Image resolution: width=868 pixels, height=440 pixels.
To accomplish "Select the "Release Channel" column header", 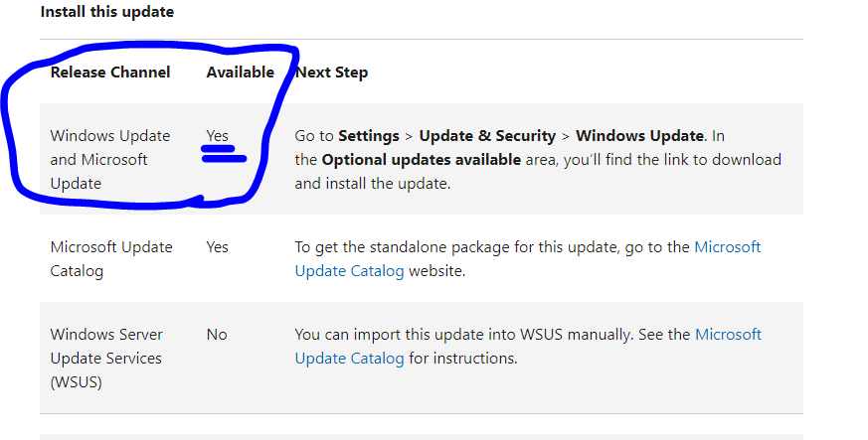I will pyautogui.click(x=110, y=72).
